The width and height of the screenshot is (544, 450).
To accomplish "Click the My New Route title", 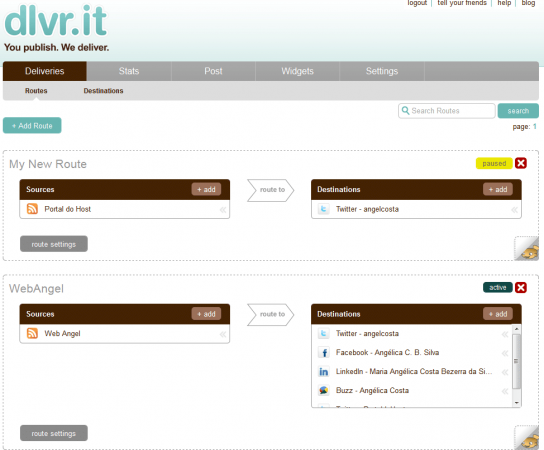I will click(x=48, y=164).
